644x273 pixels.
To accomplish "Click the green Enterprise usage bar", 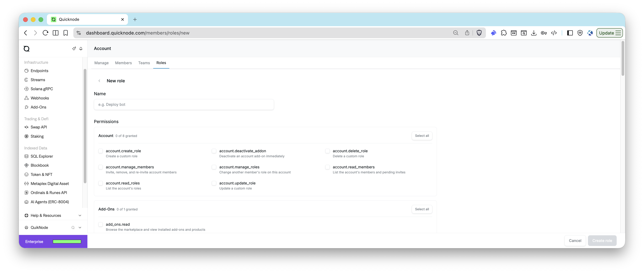I will 67,241.
